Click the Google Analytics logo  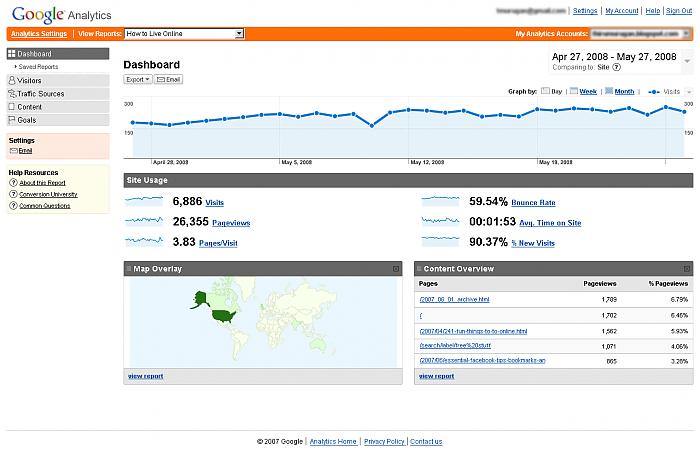click(x=62, y=14)
